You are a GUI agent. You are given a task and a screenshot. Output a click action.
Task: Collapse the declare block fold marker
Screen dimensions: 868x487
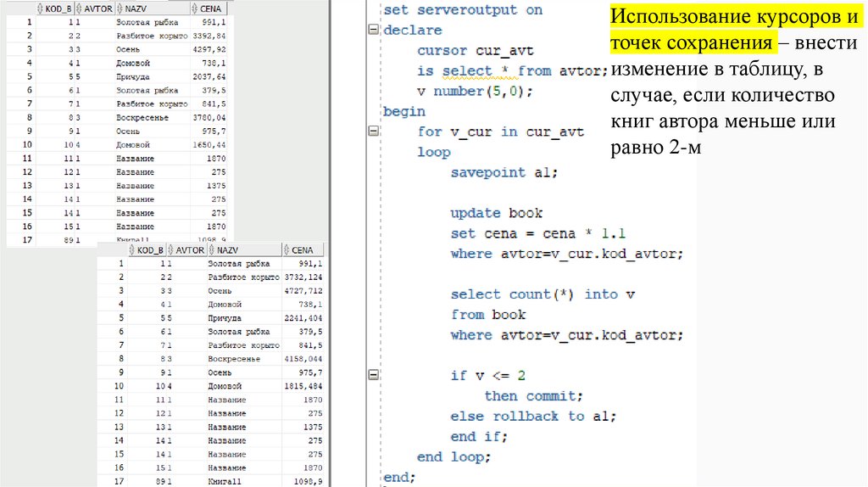pyautogui.click(x=371, y=30)
